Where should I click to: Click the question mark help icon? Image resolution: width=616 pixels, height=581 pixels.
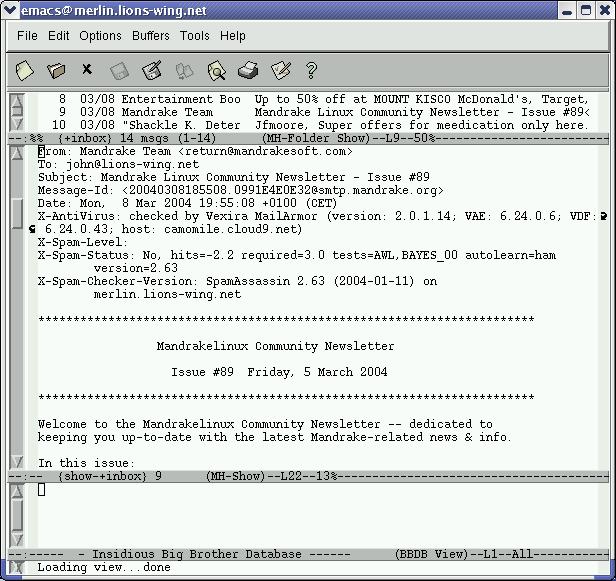pos(311,70)
